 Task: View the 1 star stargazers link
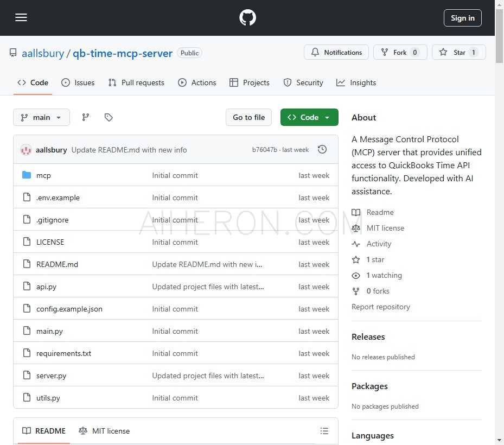[x=375, y=259]
